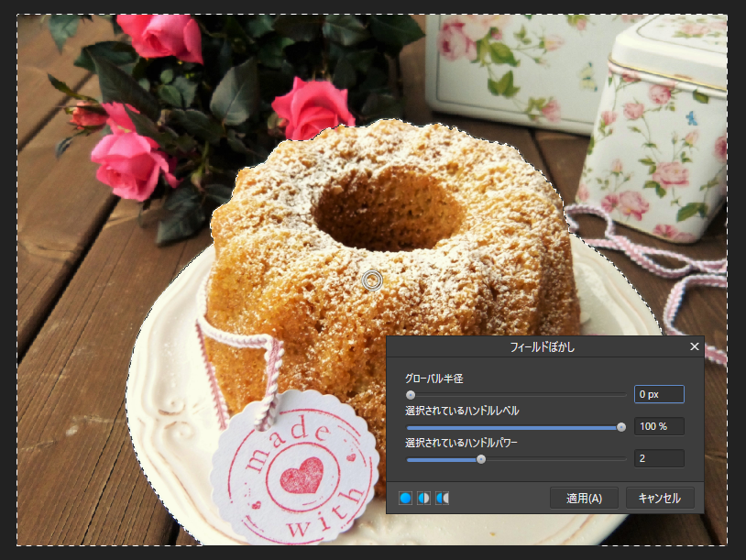
Task: Focus the handle power field showing 2
Action: point(659,458)
